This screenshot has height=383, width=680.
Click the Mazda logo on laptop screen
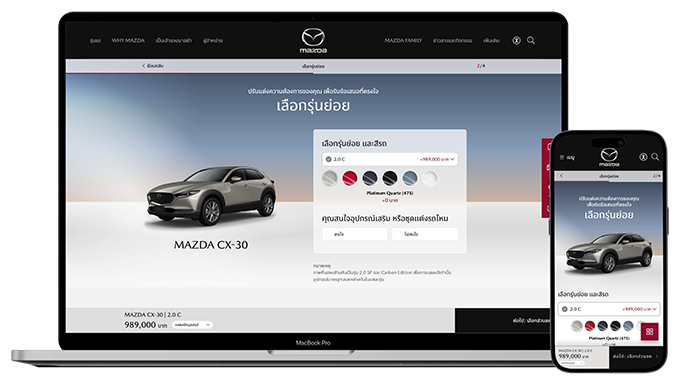point(313,40)
